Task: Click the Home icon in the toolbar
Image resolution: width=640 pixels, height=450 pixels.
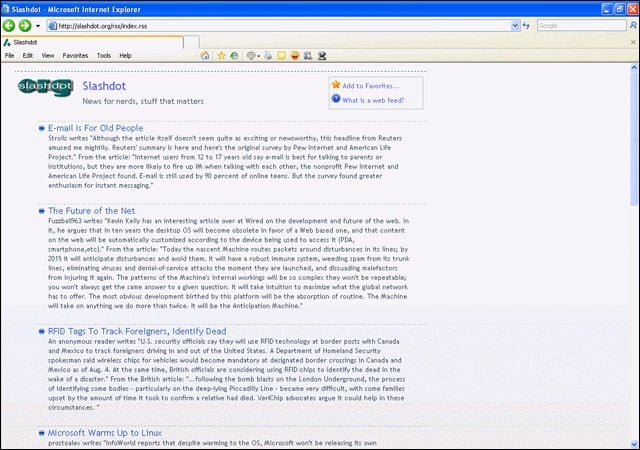Action: 205,56
